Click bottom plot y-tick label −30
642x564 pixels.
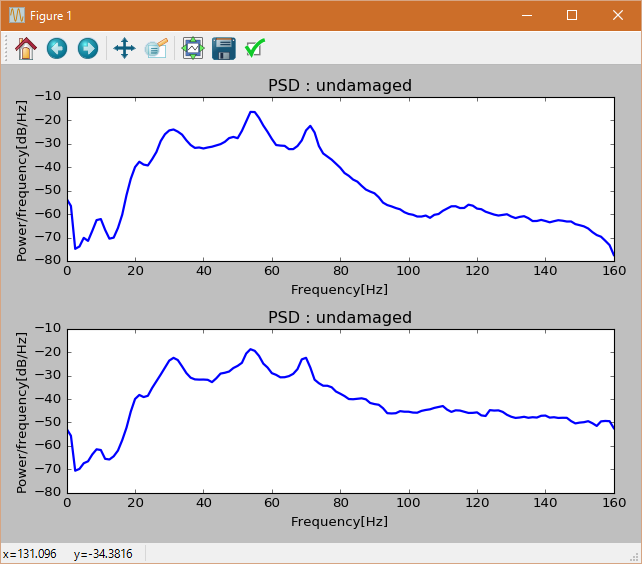click(48, 376)
